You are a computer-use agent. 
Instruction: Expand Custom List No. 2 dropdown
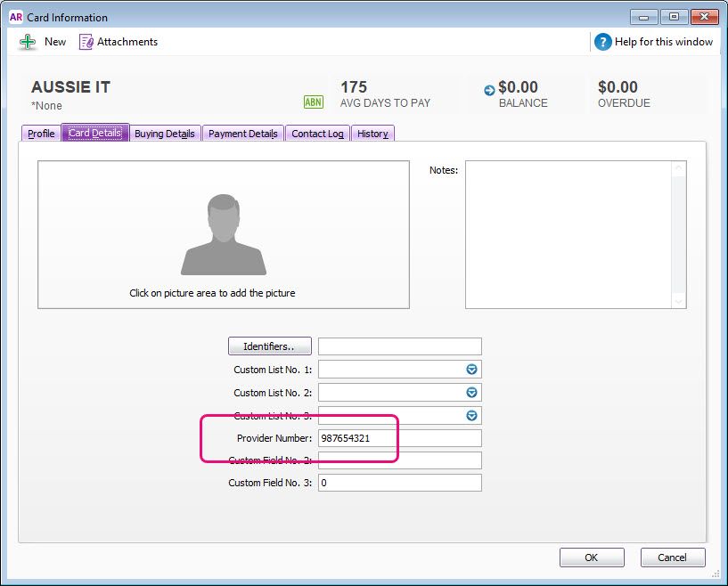pyautogui.click(x=472, y=393)
